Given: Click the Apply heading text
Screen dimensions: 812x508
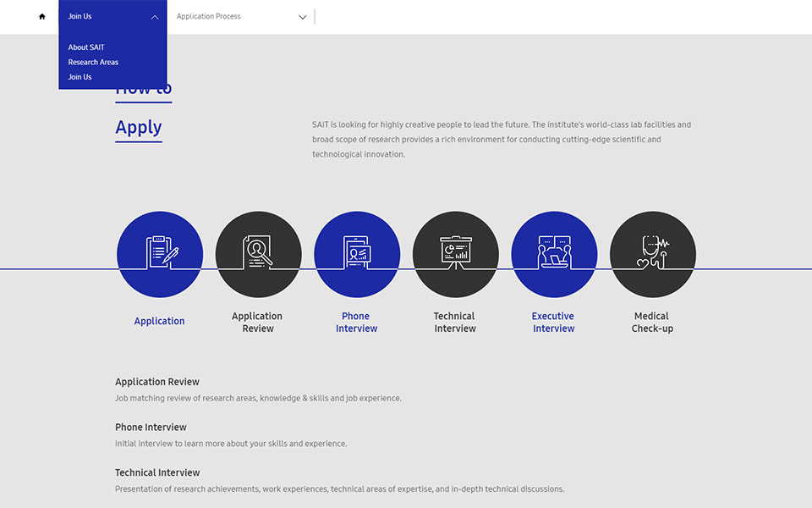Looking at the screenshot, I should 139,128.
